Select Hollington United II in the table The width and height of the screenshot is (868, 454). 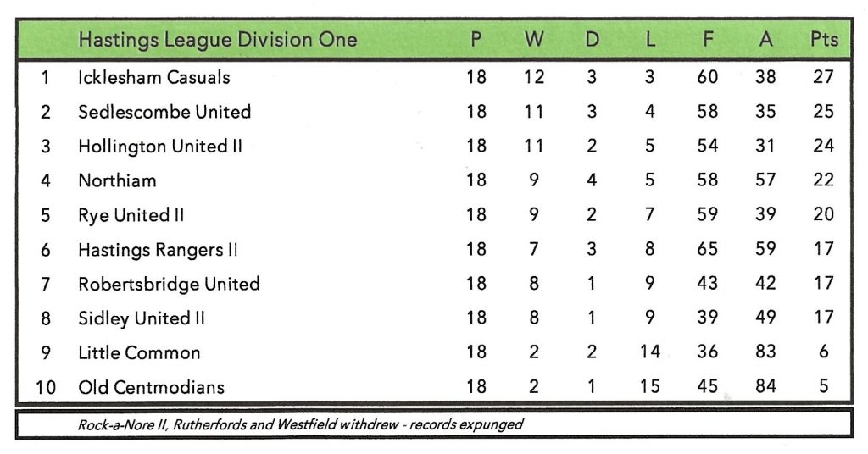[160, 146]
